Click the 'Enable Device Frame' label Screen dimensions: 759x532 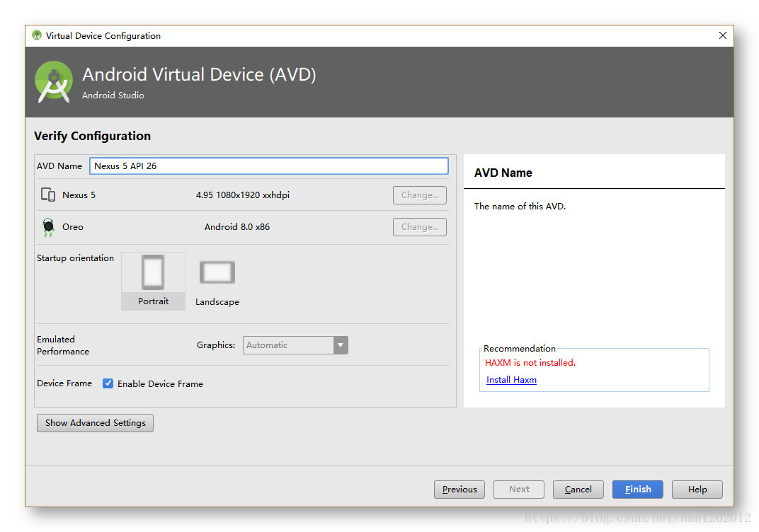pyautogui.click(x=160, y=383)
